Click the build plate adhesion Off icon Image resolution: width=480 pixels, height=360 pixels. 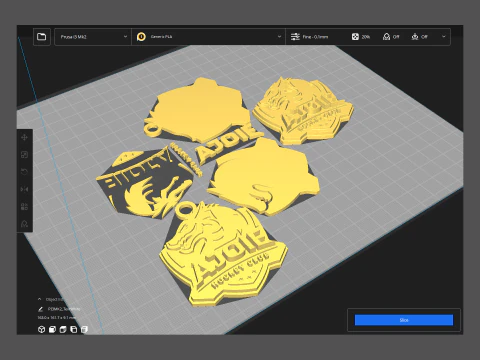point(415,37)
